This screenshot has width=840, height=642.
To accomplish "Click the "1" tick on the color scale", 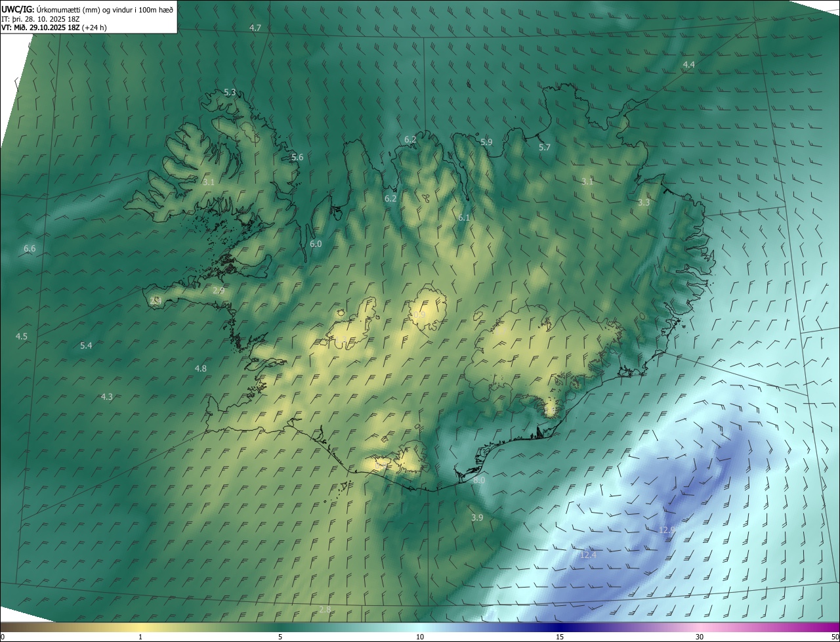I will pyautogui.click(x=140, y=637).
